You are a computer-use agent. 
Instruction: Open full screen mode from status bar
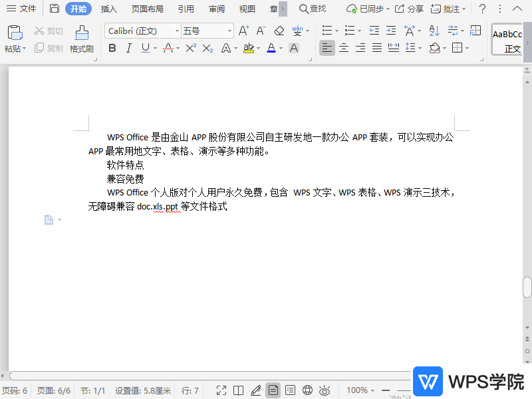click(221, 390)
